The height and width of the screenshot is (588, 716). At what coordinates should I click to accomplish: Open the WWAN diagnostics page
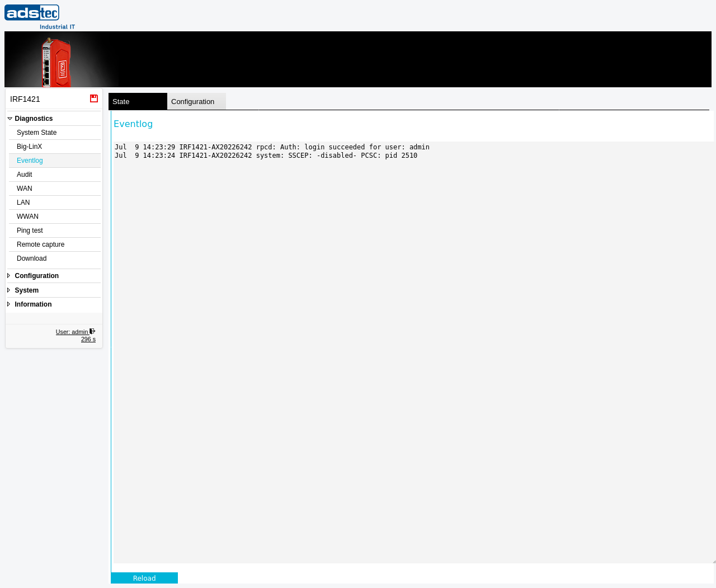(55, 217)
